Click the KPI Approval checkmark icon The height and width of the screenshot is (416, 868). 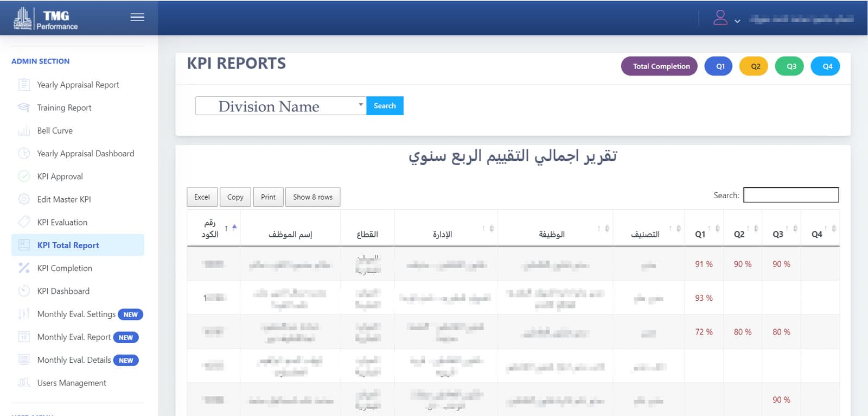pyautogui.click(x=24, y=176)
